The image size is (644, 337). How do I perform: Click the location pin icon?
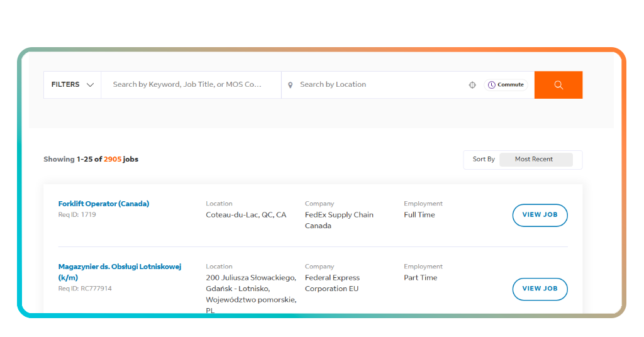pos(291,85)
